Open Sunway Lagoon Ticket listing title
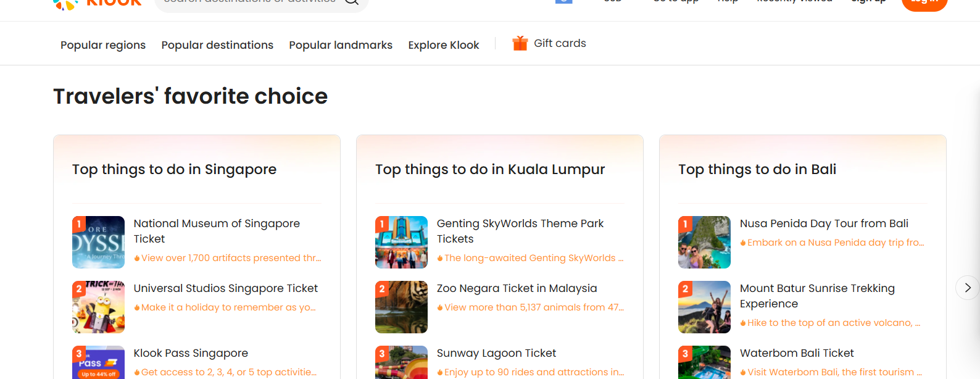 [496, 353]
